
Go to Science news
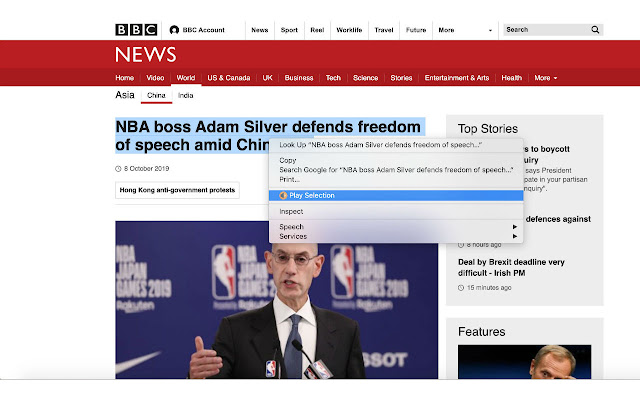point(365,78)
